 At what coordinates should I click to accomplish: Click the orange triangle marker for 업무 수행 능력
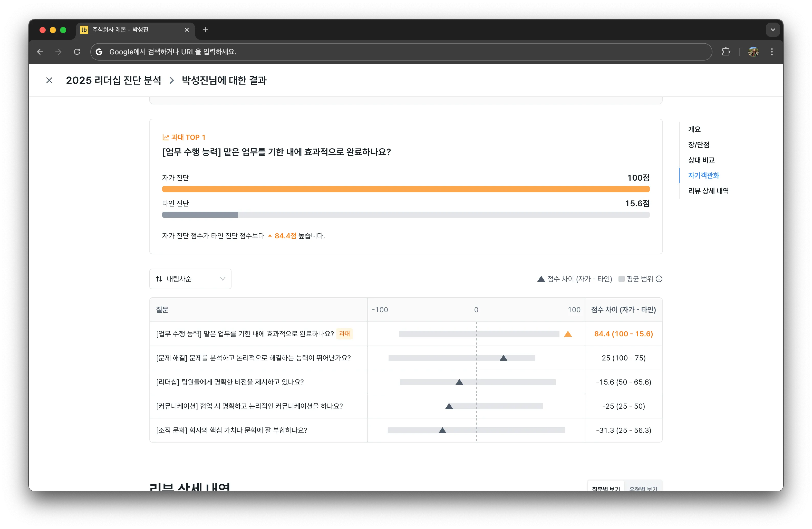click(x=568, y=334)
